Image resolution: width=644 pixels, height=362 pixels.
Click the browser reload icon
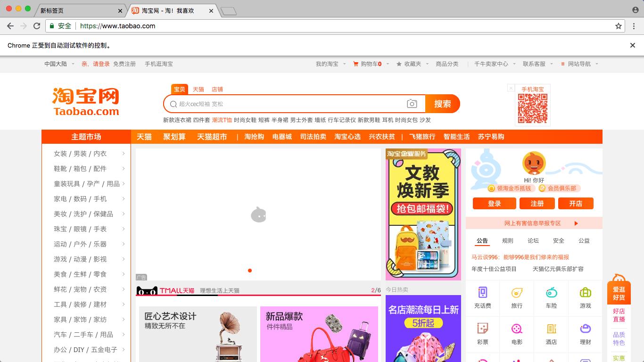pos(37,26)
